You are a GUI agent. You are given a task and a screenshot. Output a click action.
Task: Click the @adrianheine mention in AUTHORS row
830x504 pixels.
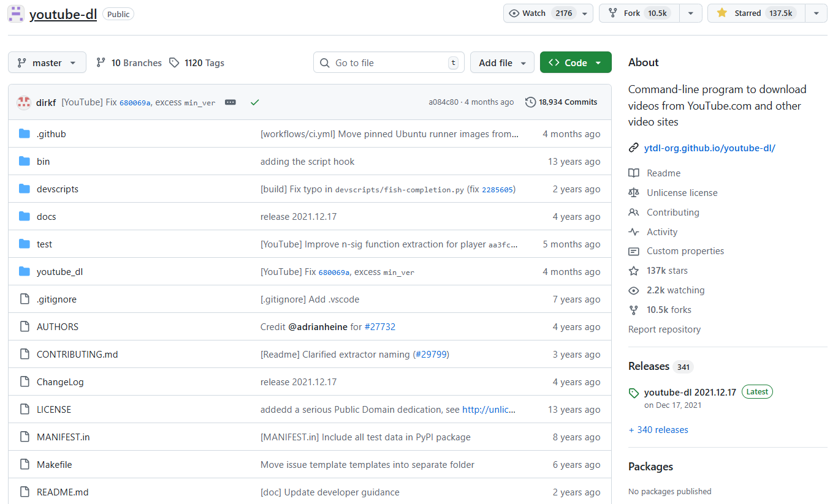click(x=318, y=327)
